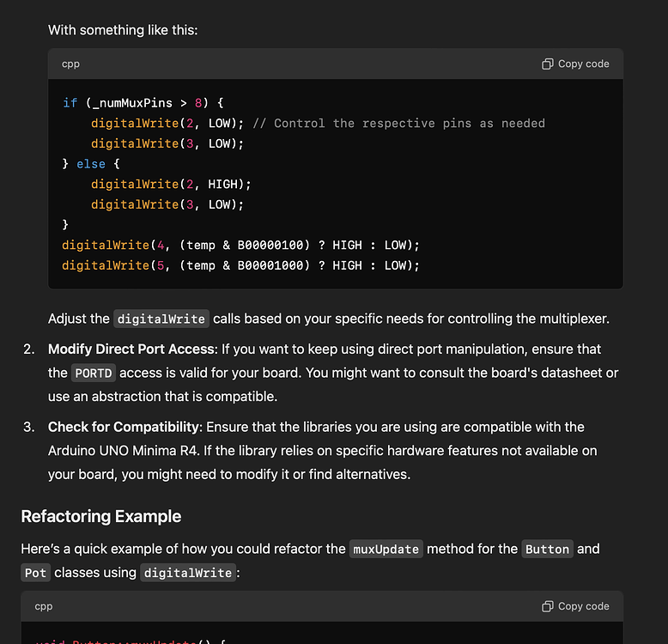
Task: Click the inline "Pot" class code tag
Action: tap(35, 572)
